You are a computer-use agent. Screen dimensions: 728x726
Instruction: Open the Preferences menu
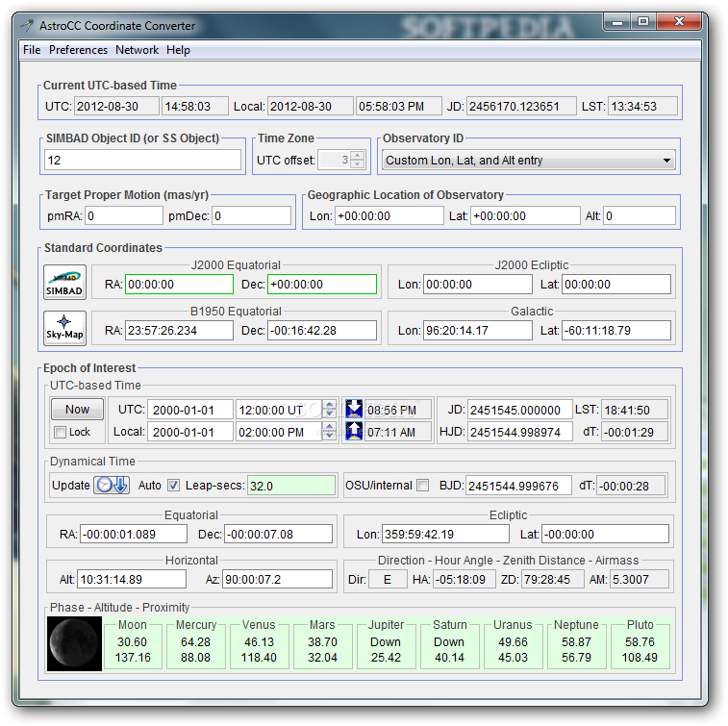[78, 50]
